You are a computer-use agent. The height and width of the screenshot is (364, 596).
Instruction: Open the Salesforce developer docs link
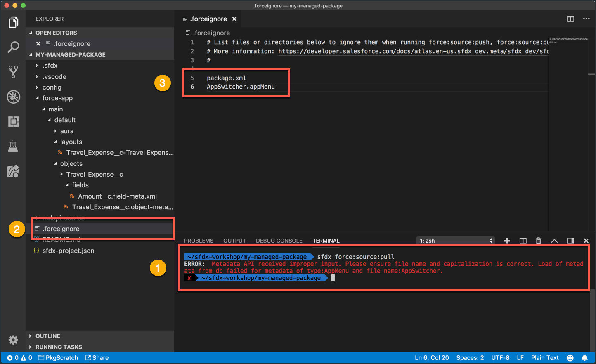(x=413, y=51)
